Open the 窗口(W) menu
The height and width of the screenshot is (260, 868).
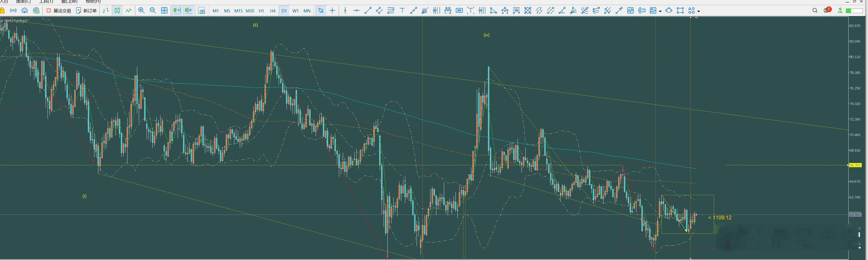pyautogui.click(x=69, y=2)
